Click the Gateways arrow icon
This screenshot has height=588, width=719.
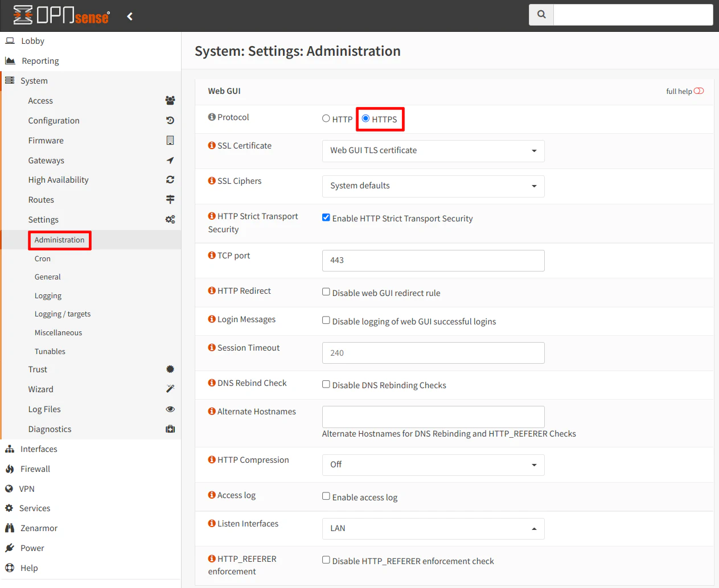170,161
